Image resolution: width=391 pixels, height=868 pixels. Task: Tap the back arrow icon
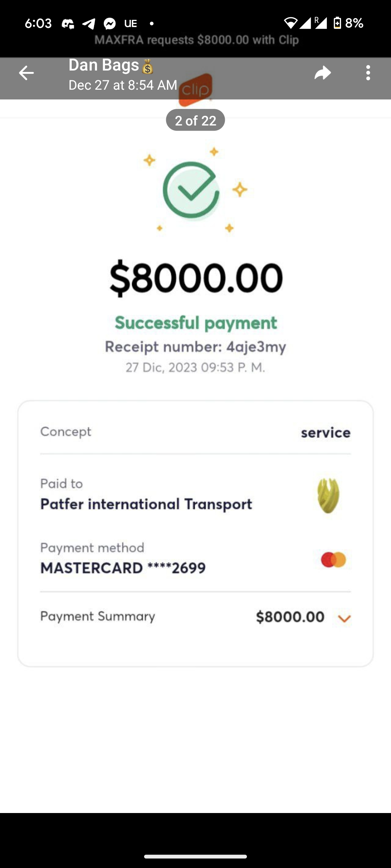point(26,73)
